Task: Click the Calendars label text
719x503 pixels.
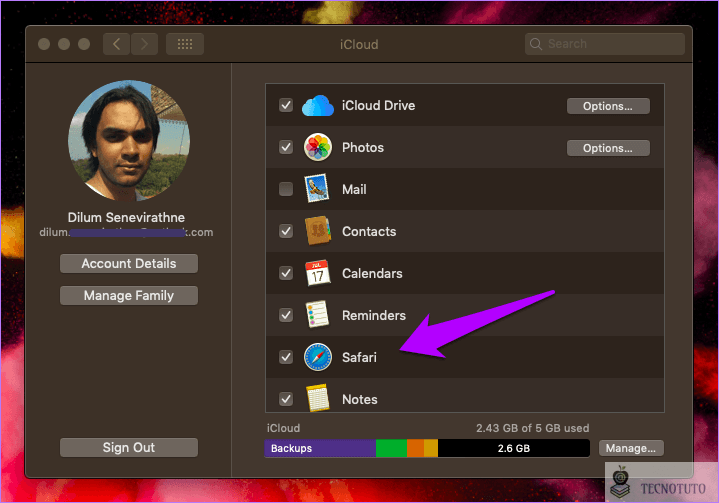Action: [x=372, y=273]
